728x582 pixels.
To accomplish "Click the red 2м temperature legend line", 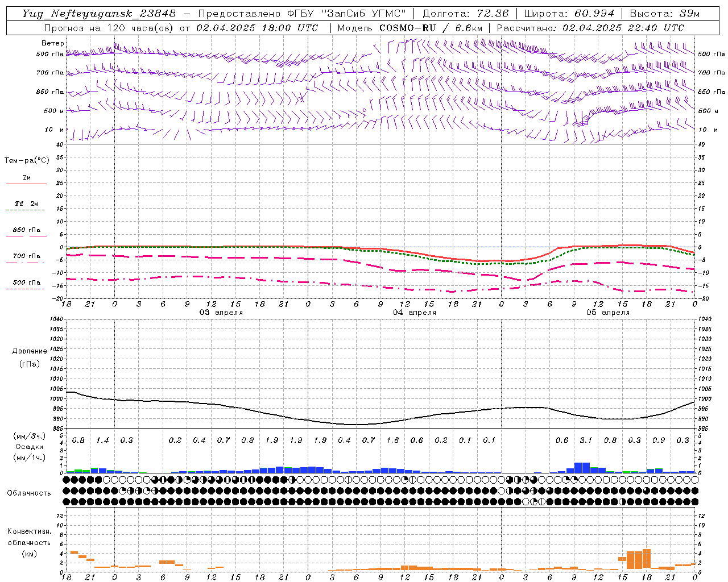I will (x=26, y=184).
